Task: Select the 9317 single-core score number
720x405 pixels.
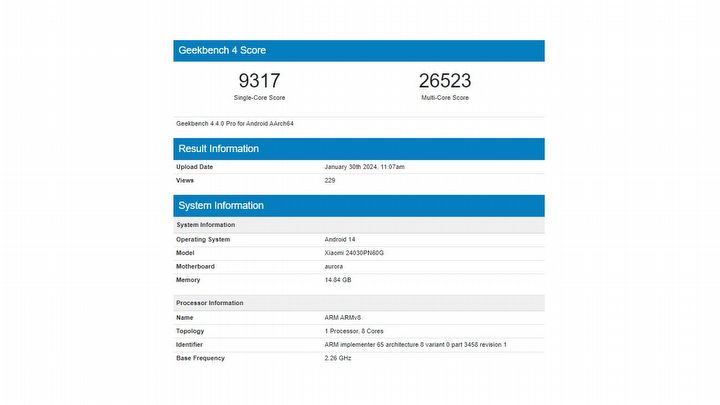Action: (259, 81)
